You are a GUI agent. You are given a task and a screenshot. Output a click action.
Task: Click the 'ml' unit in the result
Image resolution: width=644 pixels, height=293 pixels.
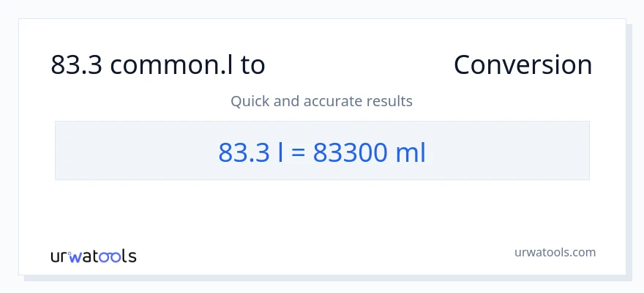(410, 152)
